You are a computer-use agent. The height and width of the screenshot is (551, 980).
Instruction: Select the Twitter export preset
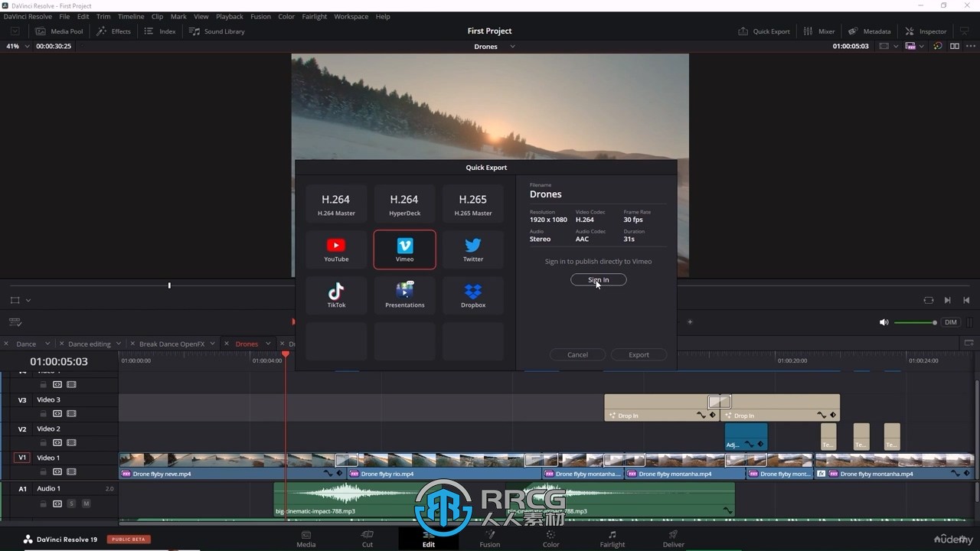pos(473,249)
